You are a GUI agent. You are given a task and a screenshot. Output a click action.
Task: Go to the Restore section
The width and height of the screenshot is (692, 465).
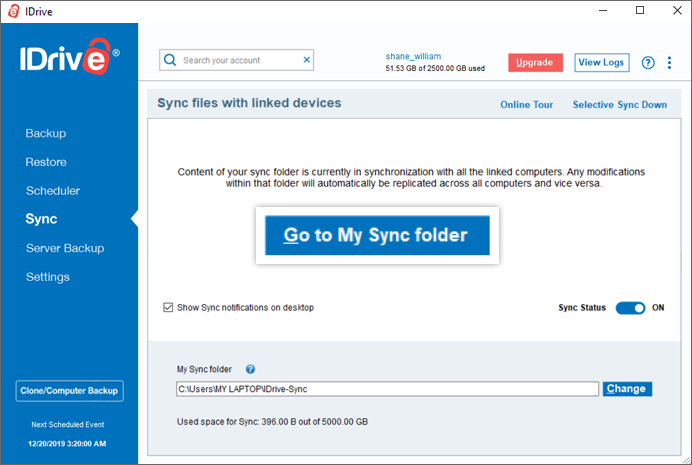(46, 162)
